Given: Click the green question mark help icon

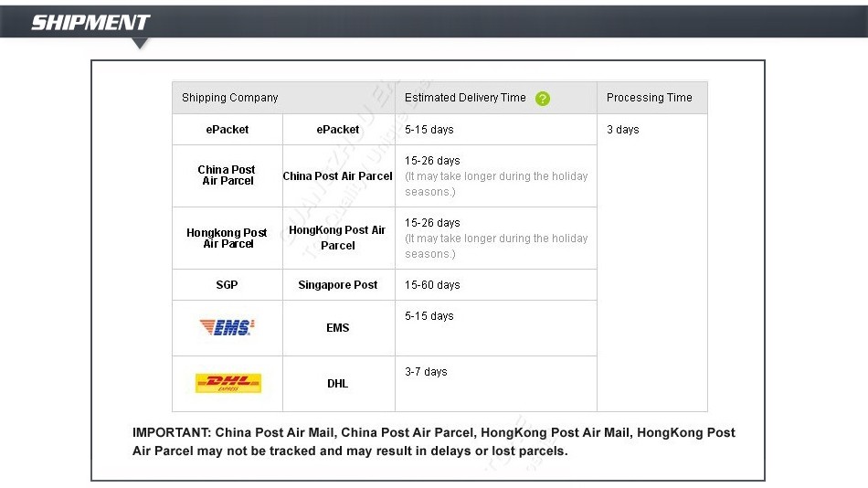Looking at the screenshot, I should (543, 99).
